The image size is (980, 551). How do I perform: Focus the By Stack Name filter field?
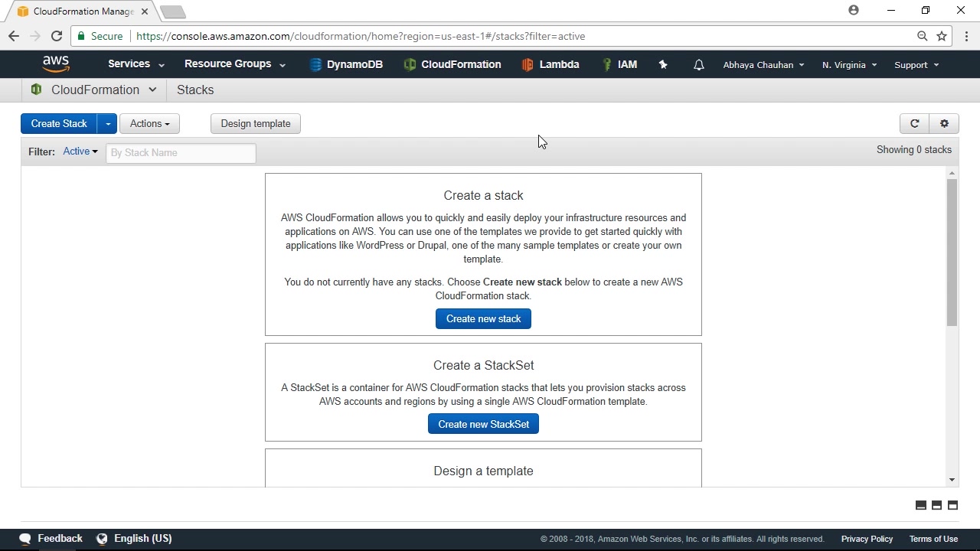[x=181, y=152]
